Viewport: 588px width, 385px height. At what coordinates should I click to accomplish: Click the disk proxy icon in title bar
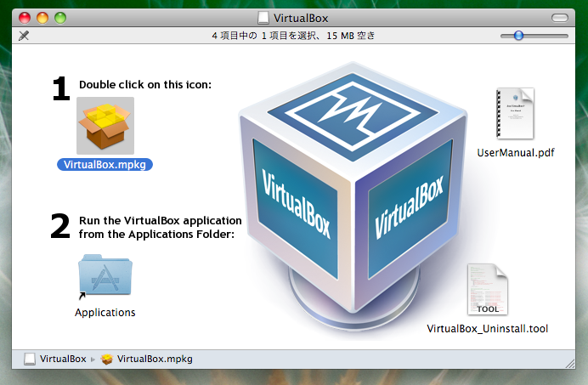(263, 17)
